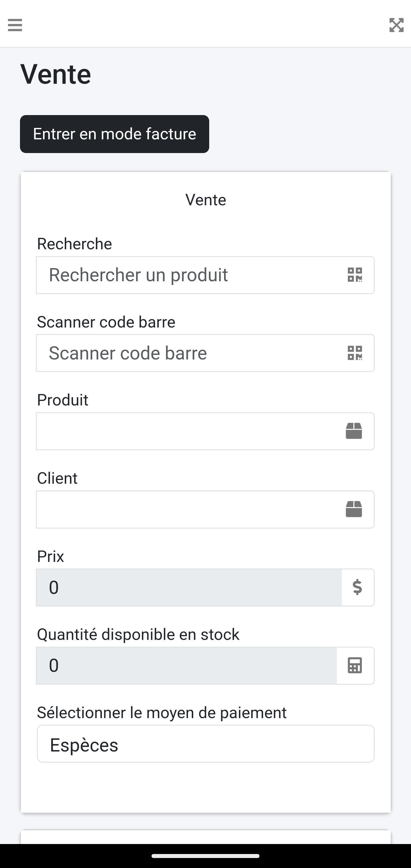Click the box icon in Produit field
The height and width of the screenshot is (868, 411).
pyautogui.click(x=354, y=431)
